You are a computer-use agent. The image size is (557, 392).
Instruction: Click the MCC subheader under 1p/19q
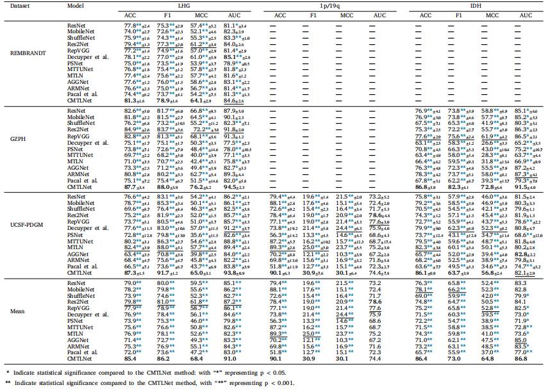pyautogui.click(x=346, y=15)
